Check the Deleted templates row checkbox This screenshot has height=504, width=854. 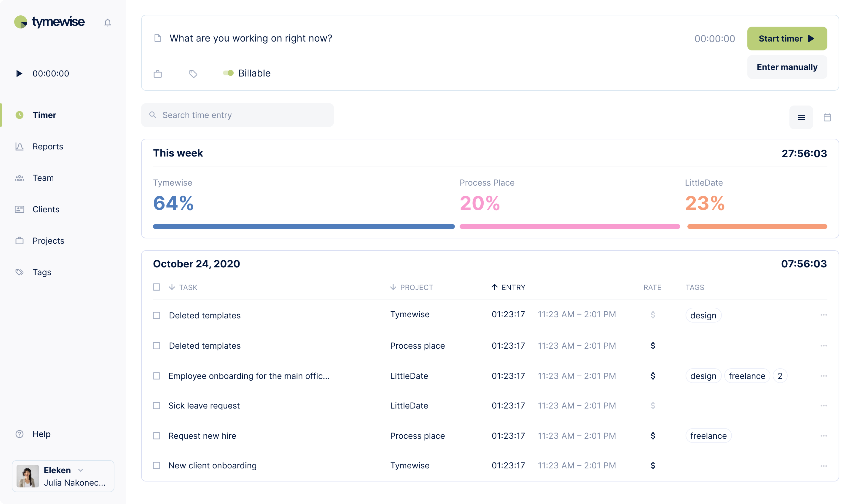[157, 315]
